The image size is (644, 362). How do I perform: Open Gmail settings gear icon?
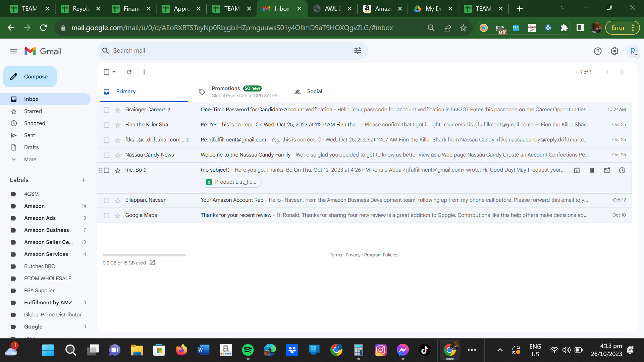click(x=614, y=51)
